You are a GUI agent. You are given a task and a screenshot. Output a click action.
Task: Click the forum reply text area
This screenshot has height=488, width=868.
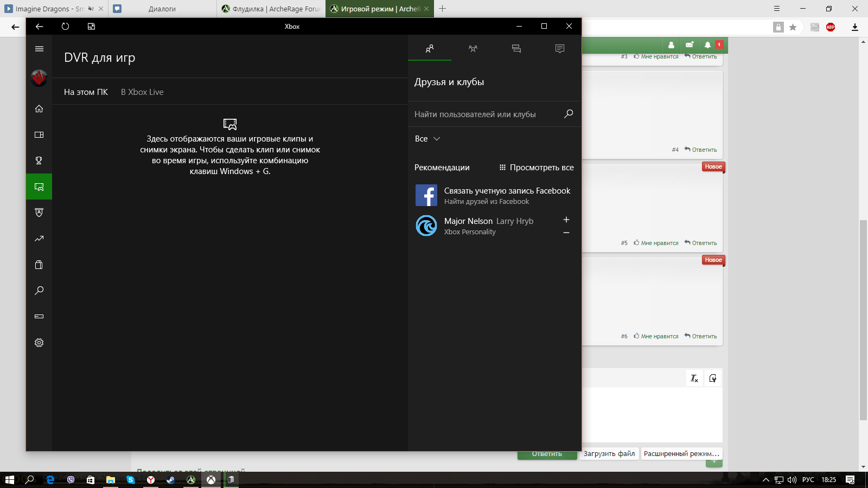pos(652,415)
